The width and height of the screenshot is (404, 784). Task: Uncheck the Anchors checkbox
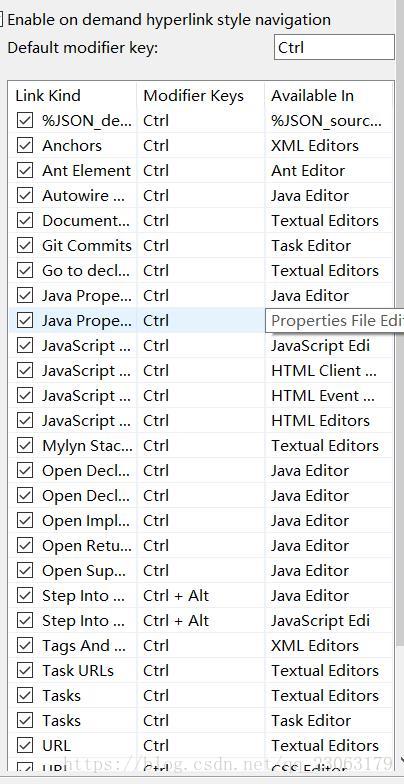coord(25,146)
